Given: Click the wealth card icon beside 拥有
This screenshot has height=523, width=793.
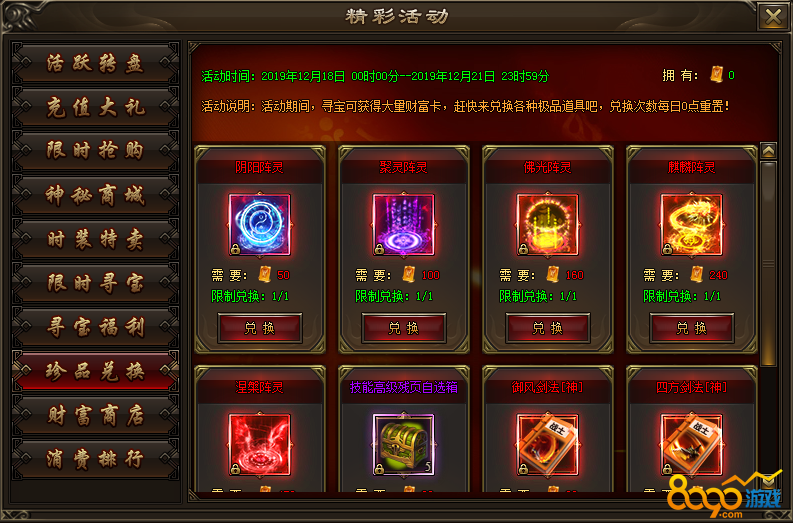Looking at the screenshot, I should click(716, 75).
